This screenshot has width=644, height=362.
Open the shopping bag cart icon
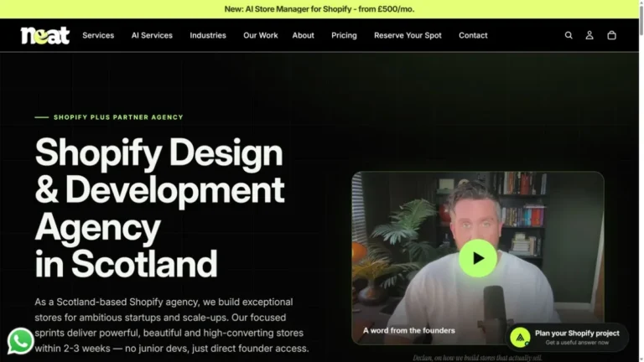(611, 35)
